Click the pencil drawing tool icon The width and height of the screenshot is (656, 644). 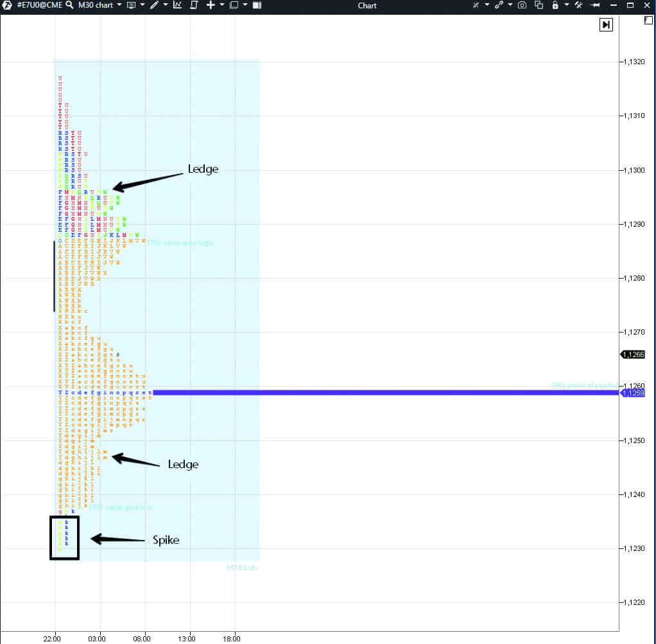(x=154, y=5)
